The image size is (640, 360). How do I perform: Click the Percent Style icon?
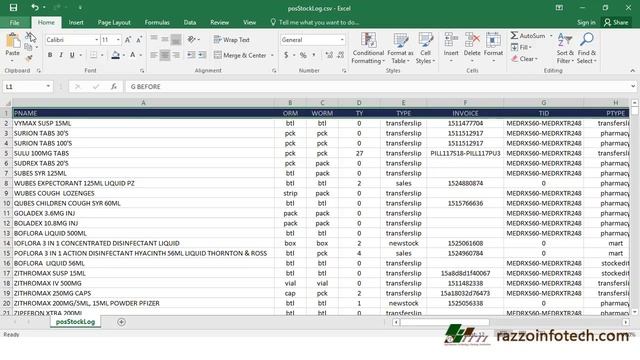click(x=303, y=55)
